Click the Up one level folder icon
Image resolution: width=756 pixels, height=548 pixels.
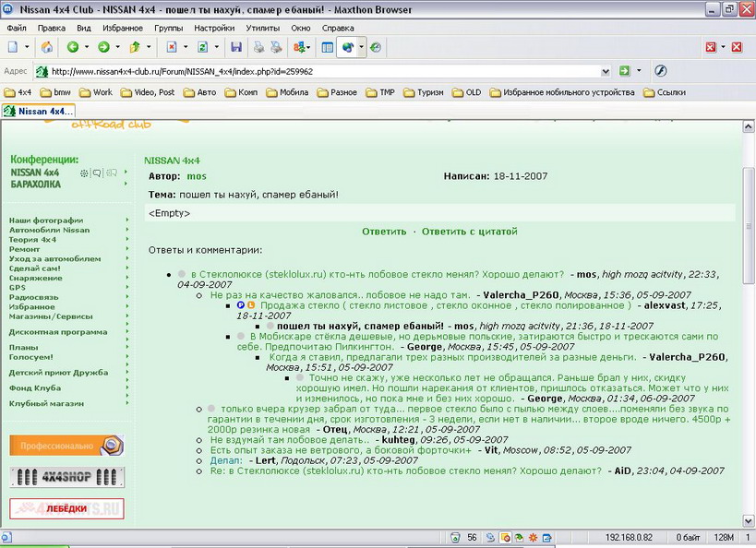coord(135,47)
